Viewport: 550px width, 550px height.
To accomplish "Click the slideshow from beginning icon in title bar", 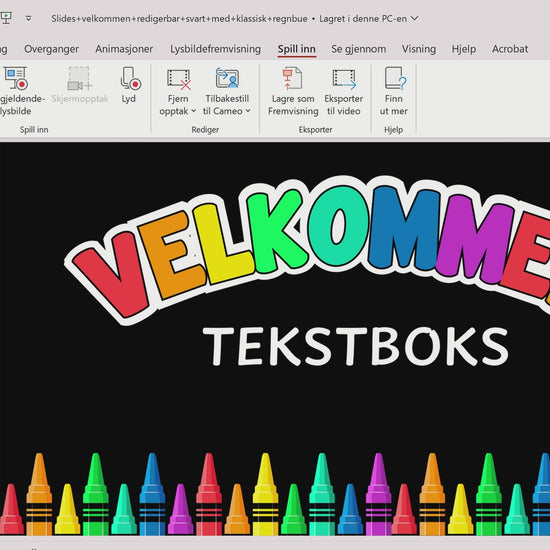I will click(x=6, y=18).
